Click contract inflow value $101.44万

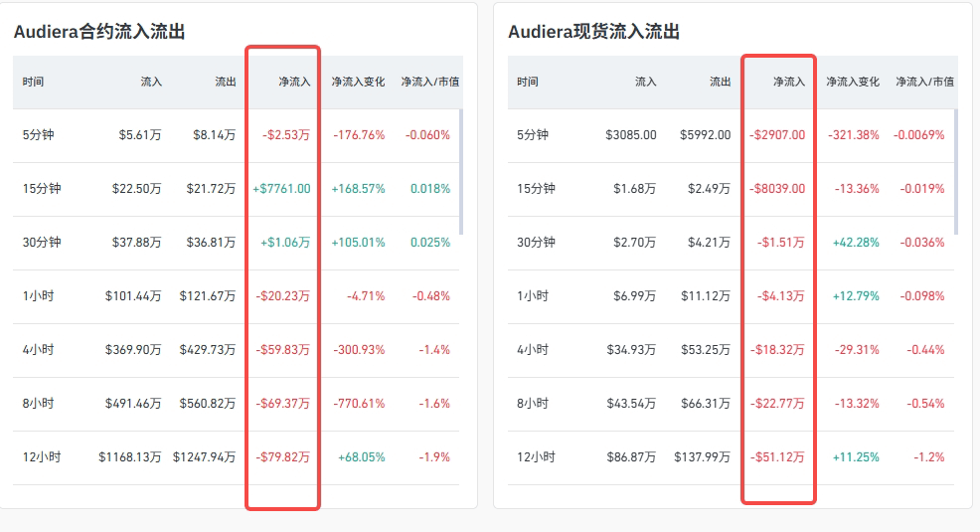pos(133,296)
